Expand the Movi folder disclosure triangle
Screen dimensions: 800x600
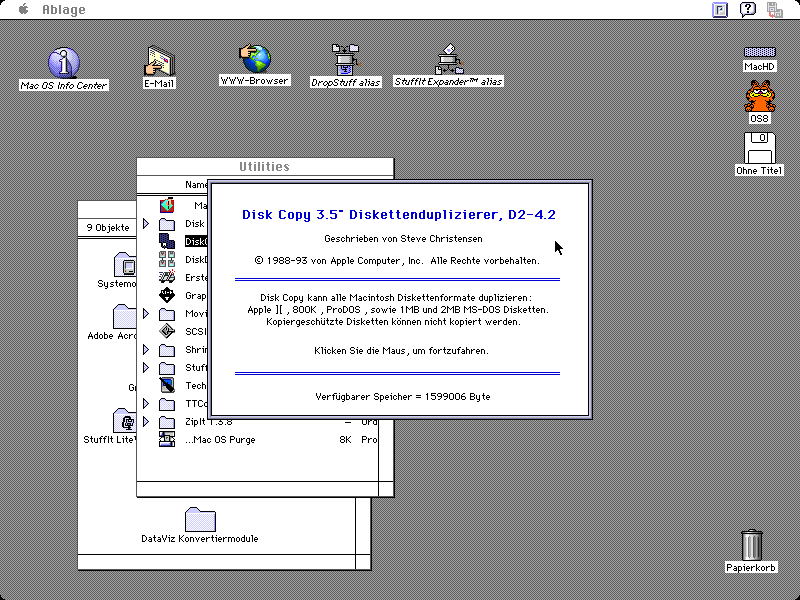(x=146, y=313)
